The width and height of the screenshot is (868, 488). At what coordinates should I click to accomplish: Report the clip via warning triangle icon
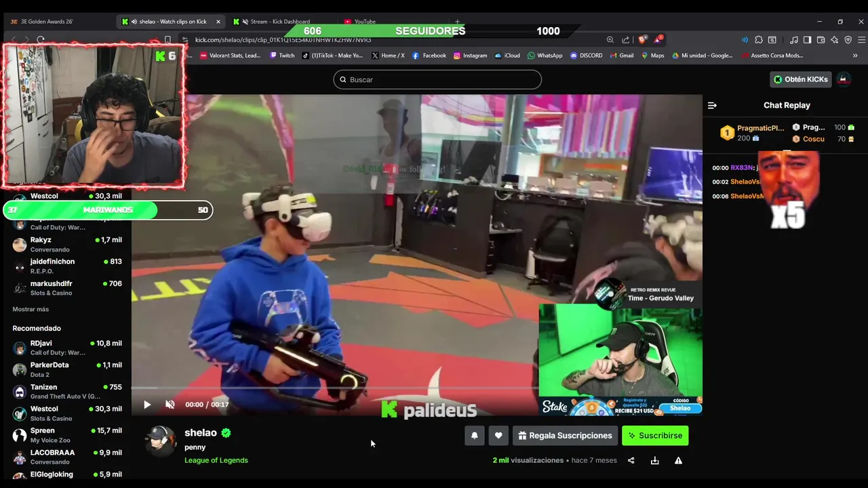(678, 461)
